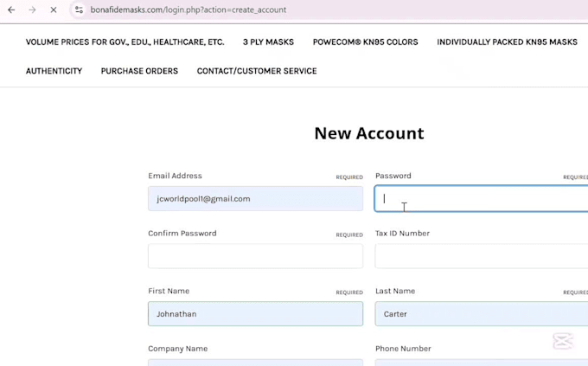Open Volume Prices for Gov., Edu., Healthcare menu

point(125,42)
